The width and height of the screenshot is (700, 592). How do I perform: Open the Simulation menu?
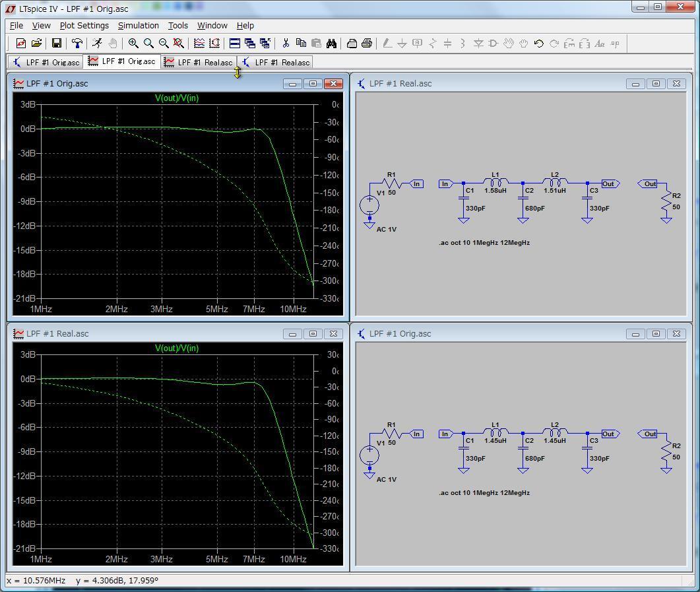[138, 26]
